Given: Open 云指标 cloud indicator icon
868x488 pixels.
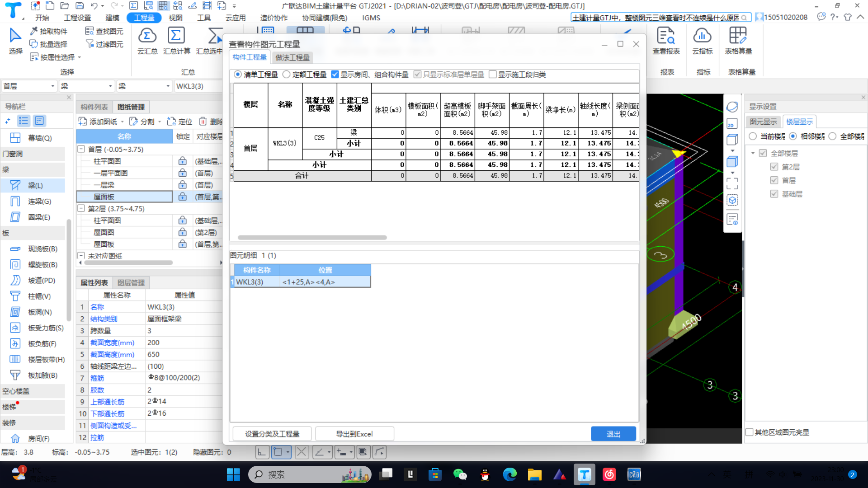Looking at the screenshot, I should (x=702, y=36).
